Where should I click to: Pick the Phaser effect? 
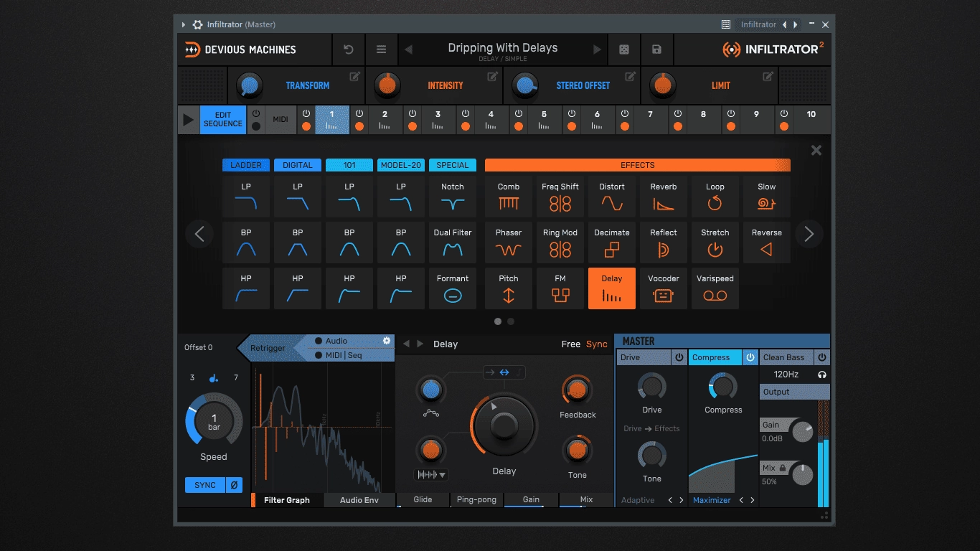509,242
